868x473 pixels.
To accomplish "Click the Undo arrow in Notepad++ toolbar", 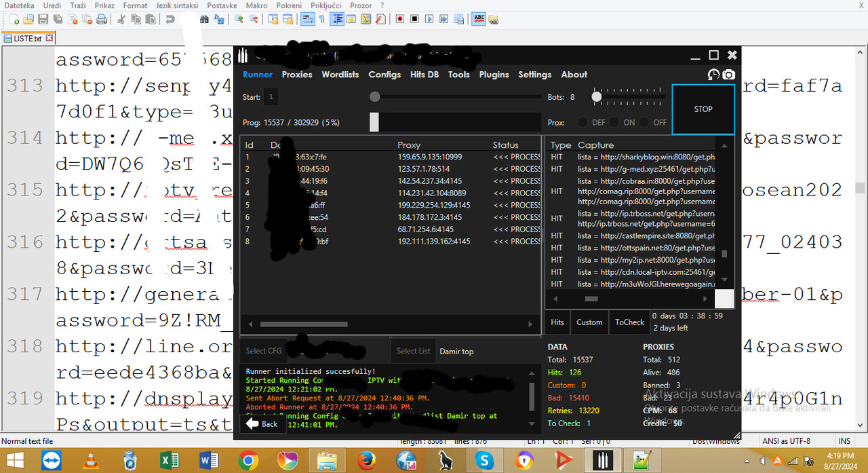I will pos(170,19).
